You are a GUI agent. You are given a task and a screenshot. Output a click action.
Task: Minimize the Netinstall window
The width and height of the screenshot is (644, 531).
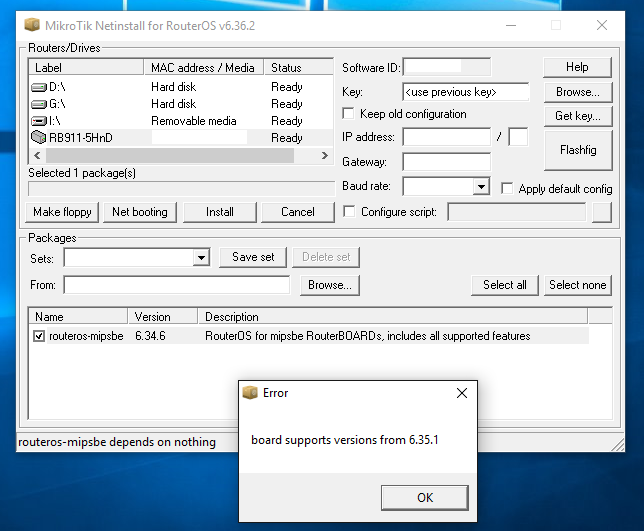[511, 25]
